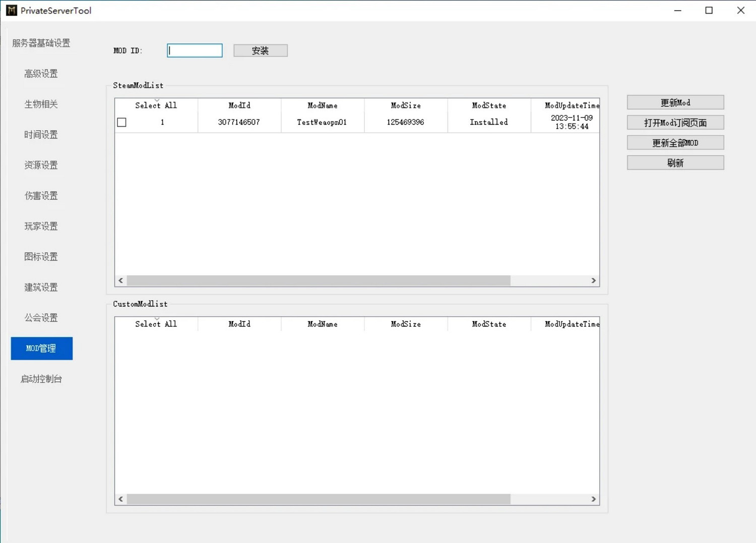This screenshot has height=543, width=756.
Task: Click right scroll arrow in SteamModList
Action: click(x=593, y=280)
